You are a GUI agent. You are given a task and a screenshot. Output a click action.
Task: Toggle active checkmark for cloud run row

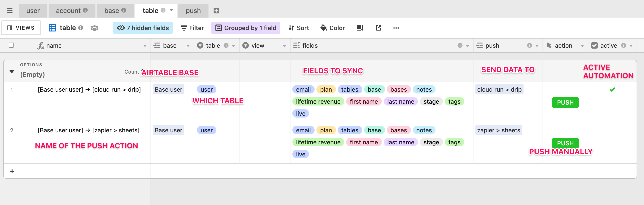pos(612,90)
